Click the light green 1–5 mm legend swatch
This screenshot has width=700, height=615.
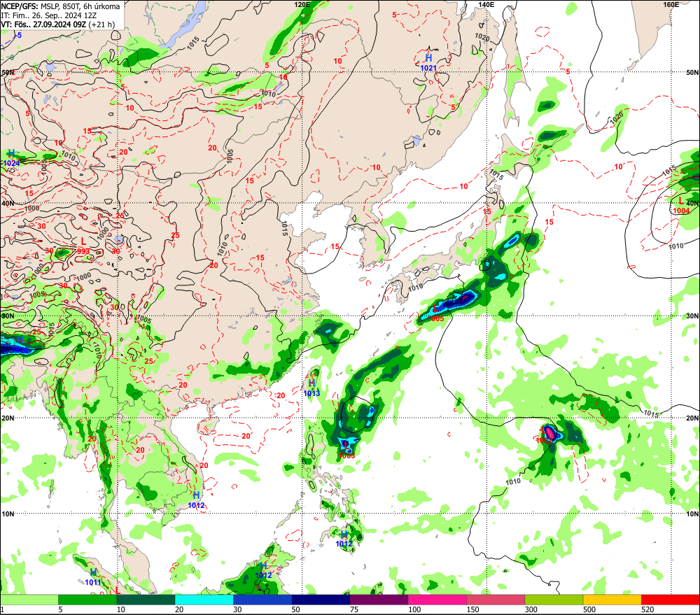click(x=29, y=600)
